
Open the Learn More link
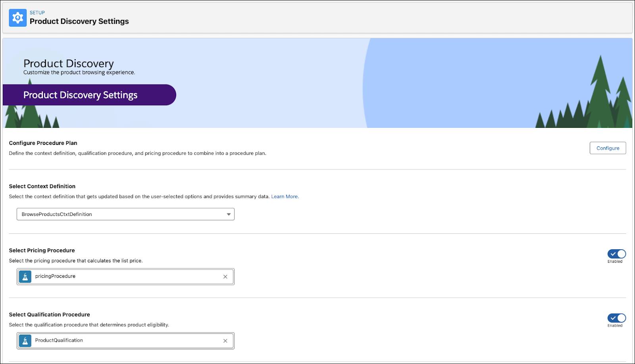coord(285,196)
